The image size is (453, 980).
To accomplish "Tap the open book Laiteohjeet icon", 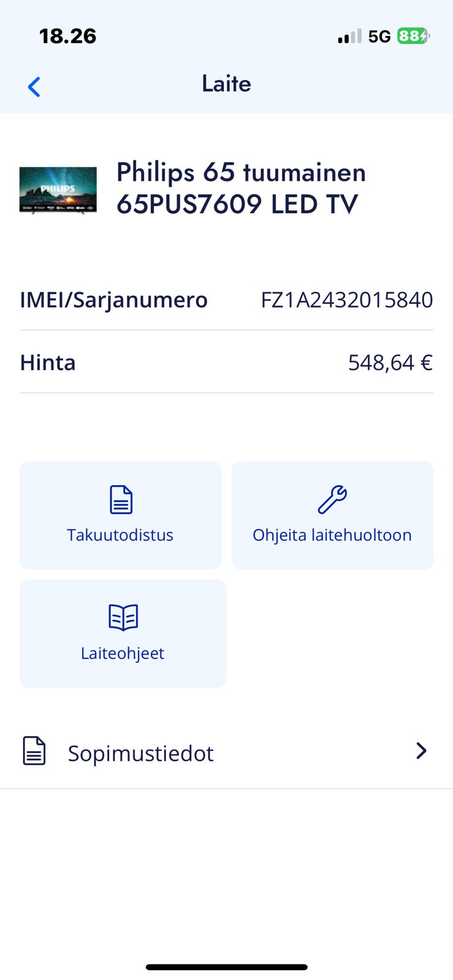I will click(123, 617).
